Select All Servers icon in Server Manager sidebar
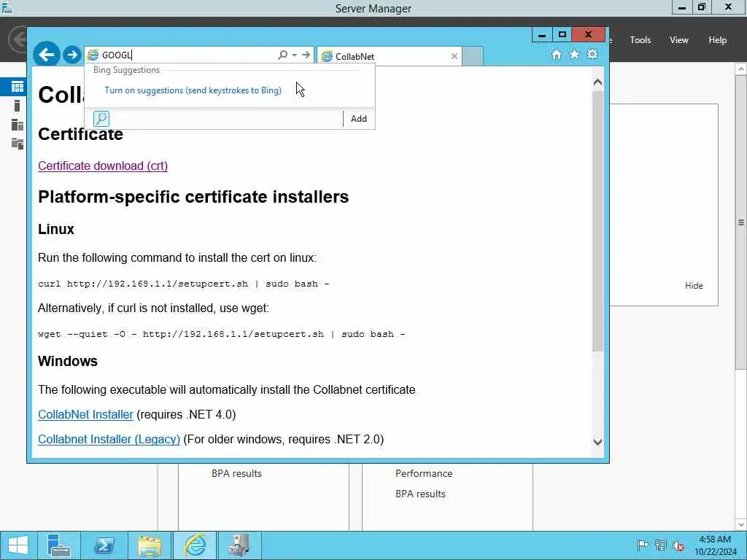The height and width of the screenshot is (560, 747). (x=18, y=125)
